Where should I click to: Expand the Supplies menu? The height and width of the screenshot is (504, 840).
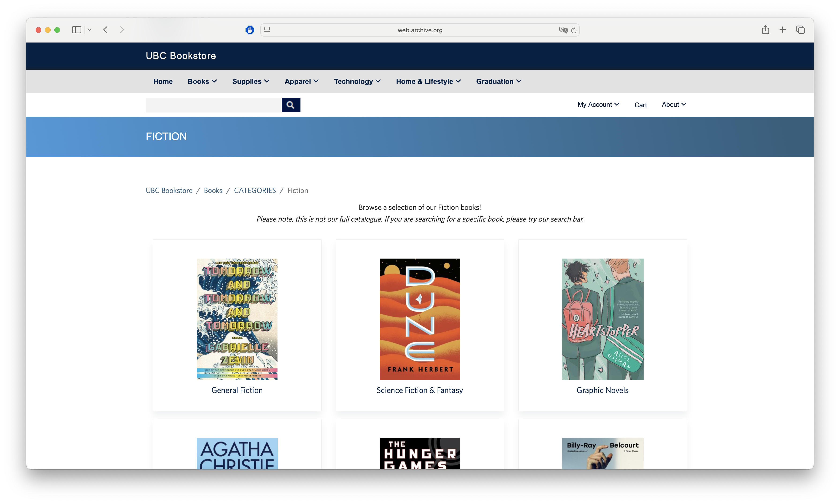(x=251, y=82)
